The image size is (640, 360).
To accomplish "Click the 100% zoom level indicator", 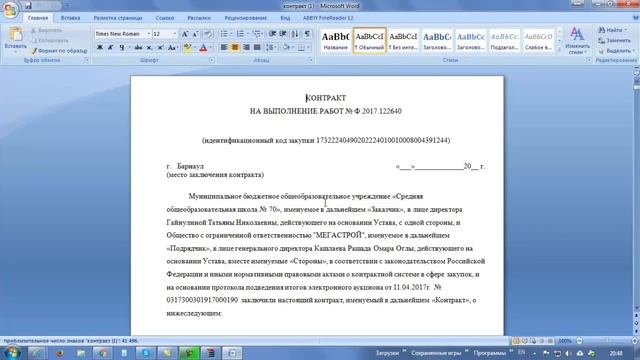I will (x=565, y=341).
